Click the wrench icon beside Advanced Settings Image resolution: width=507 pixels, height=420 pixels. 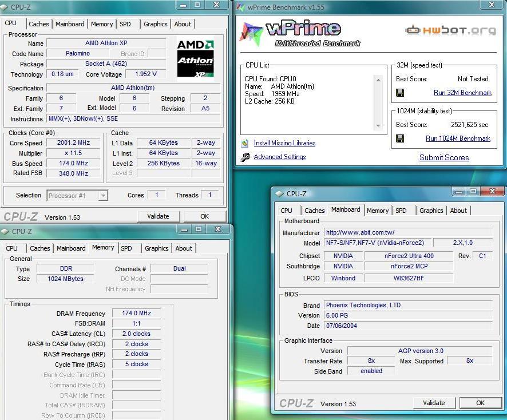tap(245, 157)
